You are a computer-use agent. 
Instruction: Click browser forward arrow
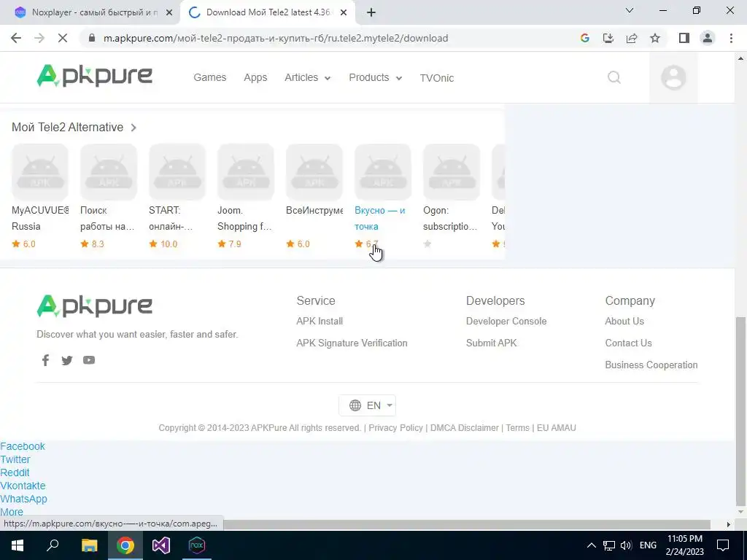[x=39, y=38]
